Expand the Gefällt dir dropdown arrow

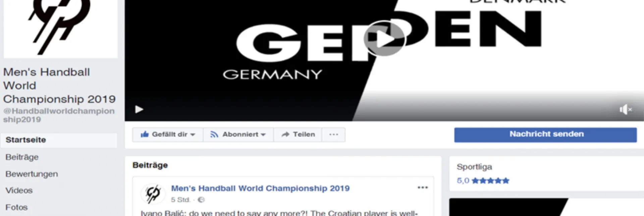pyautogui.click(x=193, y=135)
